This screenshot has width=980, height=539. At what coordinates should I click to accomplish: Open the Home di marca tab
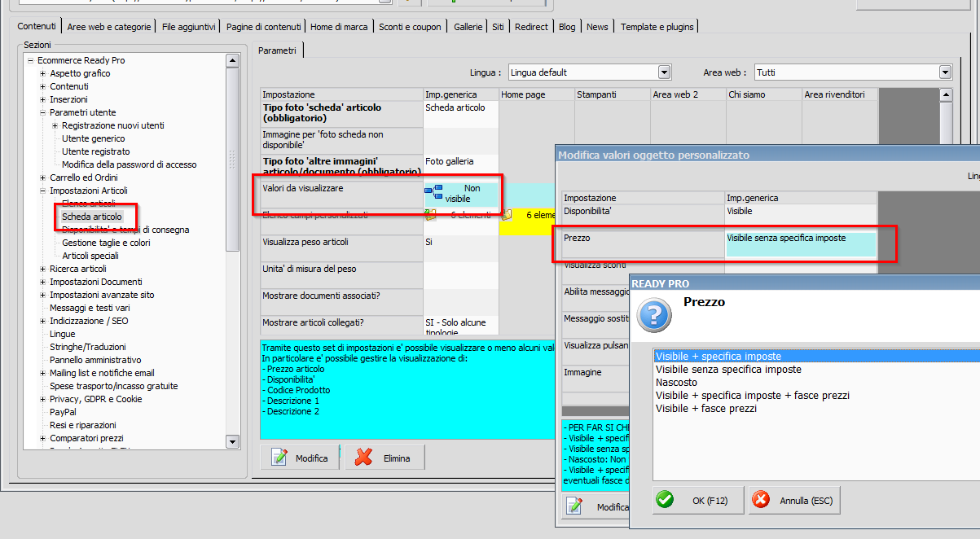(339, 27)
